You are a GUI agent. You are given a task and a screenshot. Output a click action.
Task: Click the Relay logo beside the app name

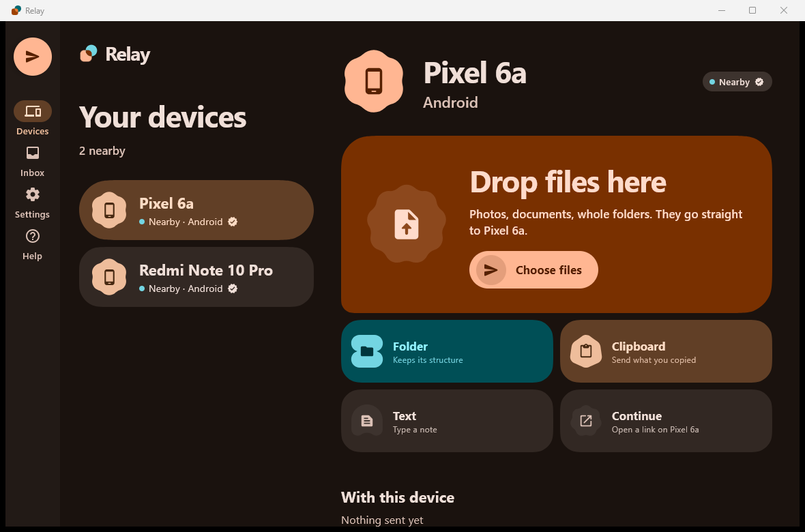tap(88, 54)
